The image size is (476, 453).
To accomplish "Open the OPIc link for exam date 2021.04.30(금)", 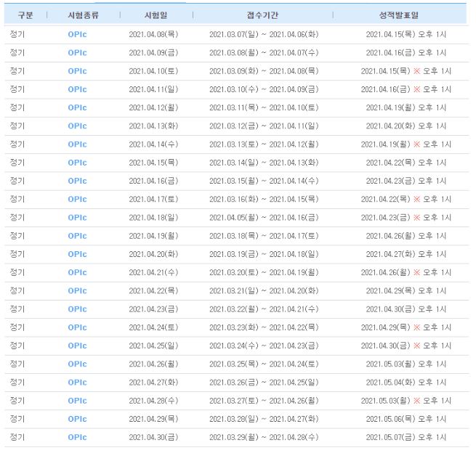I will click(77, 437).
